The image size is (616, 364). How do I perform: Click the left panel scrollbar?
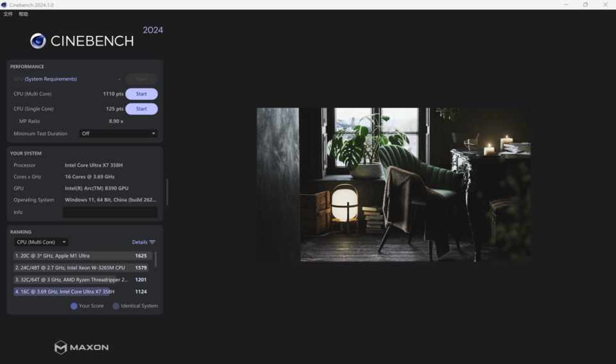167,192
